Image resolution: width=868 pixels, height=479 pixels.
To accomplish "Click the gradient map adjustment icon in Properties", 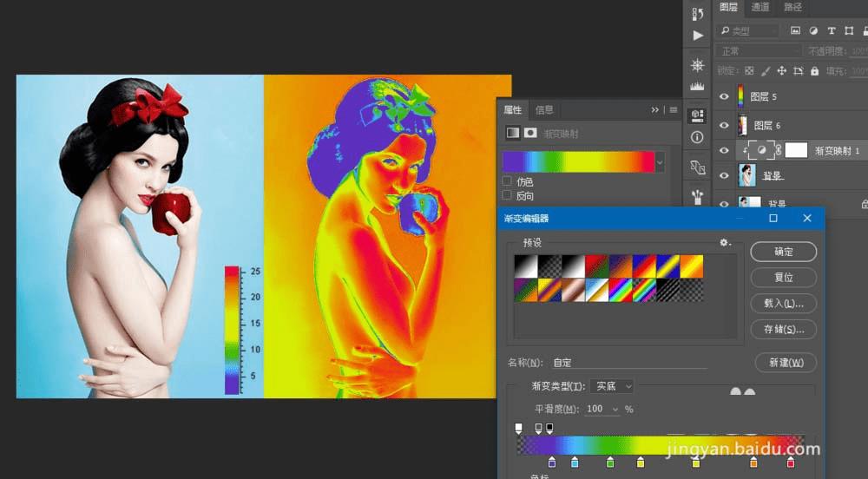I will (513, 133).
